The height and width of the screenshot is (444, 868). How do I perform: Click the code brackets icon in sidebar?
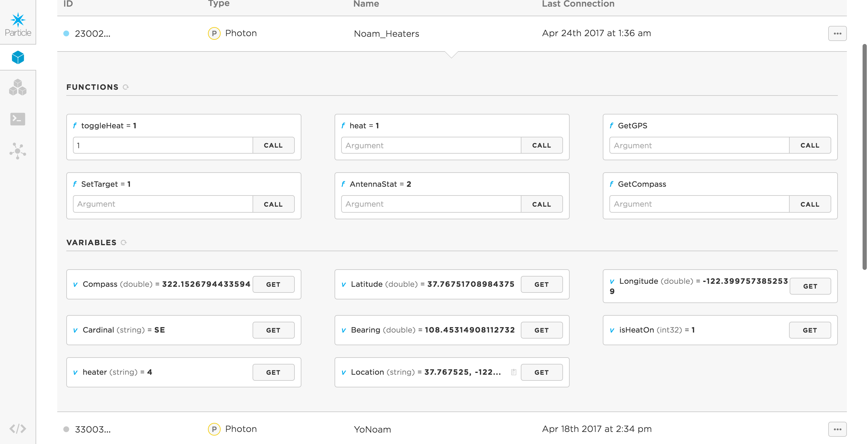click(18, 429)
